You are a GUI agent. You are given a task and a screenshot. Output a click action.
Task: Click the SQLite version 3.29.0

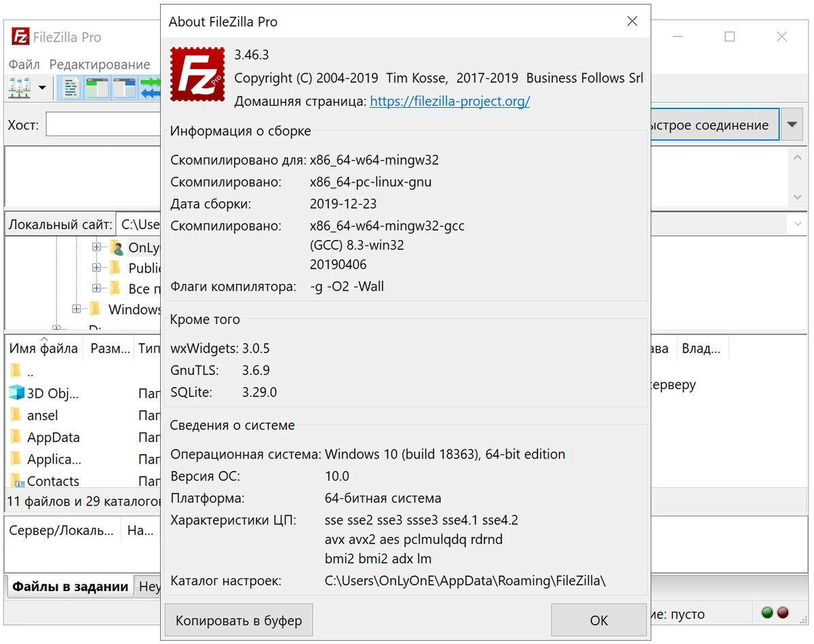click(259, 392)
